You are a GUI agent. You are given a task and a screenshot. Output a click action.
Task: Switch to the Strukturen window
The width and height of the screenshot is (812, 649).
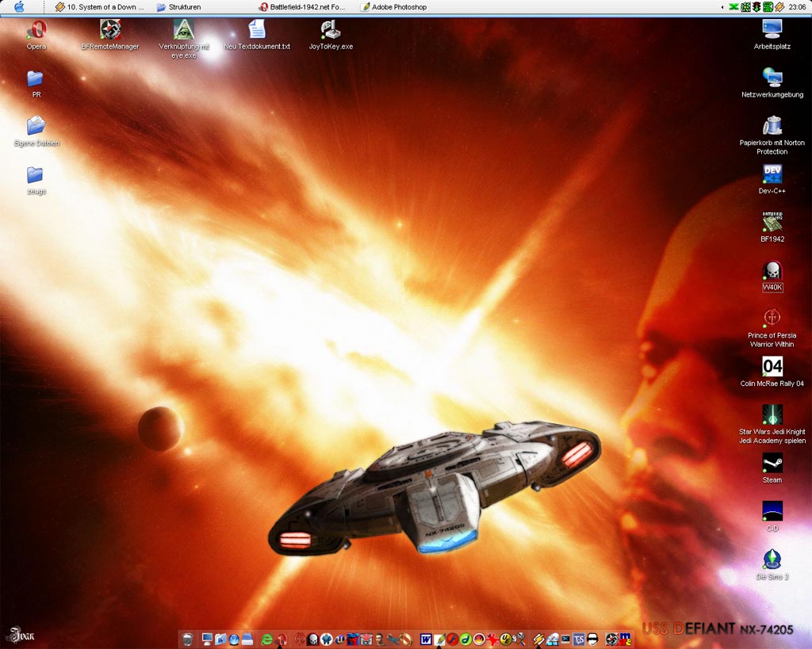tap(178, 7)
